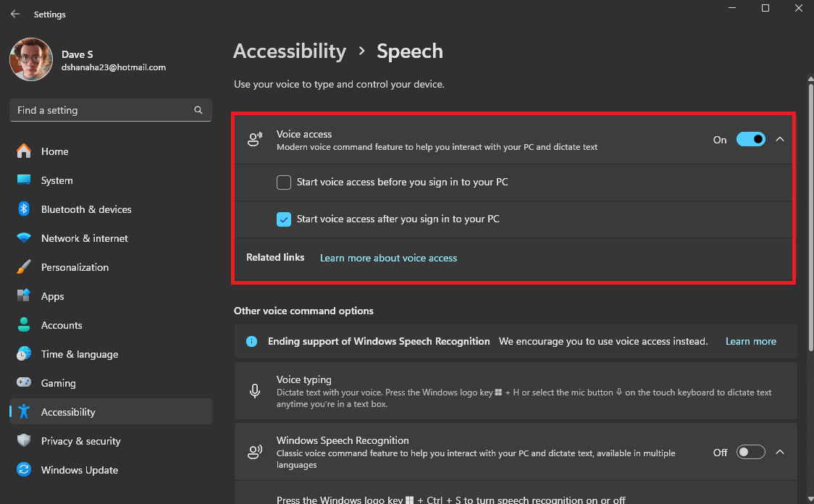
Task: Enable starting voice access before sign in
Action: click(x=284, y=182)
